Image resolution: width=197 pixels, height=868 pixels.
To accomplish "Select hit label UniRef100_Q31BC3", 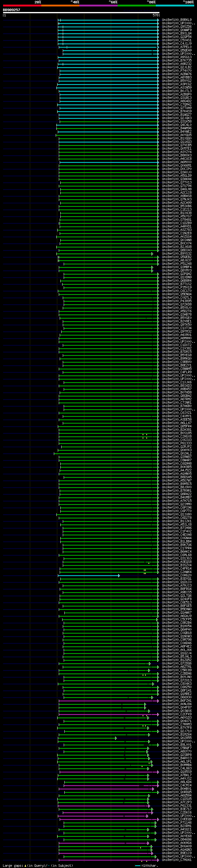I will (177, 98).
